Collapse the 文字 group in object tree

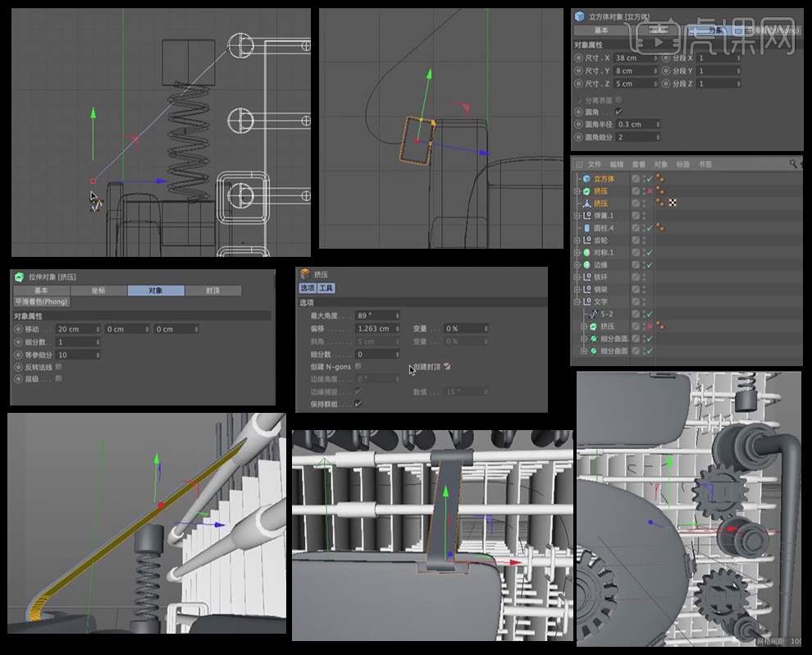tap(577, 301)
